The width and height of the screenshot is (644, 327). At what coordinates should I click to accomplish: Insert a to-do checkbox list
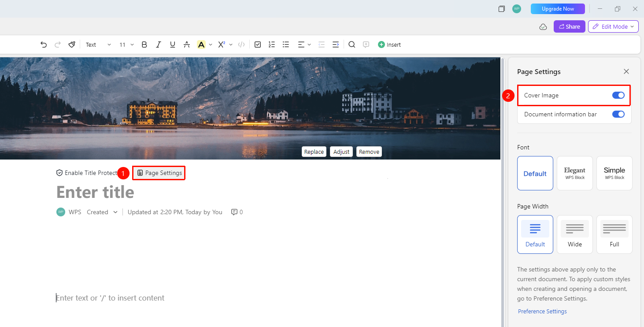point(258,45)
